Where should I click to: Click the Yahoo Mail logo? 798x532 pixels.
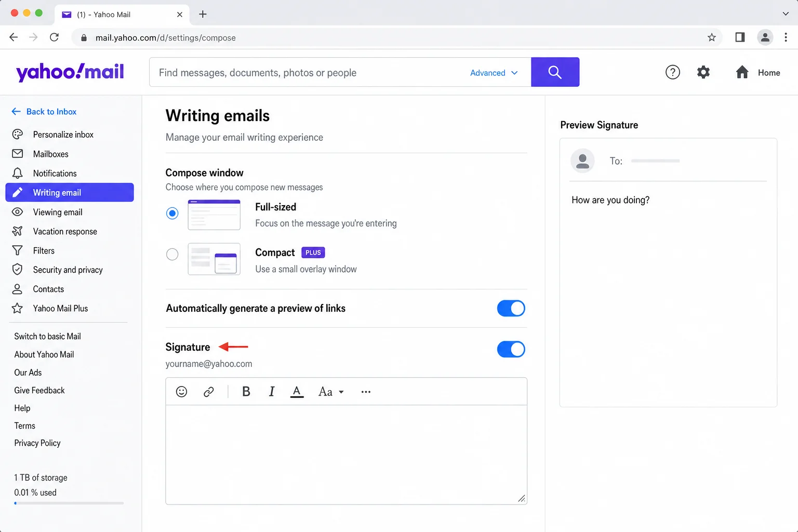pos(70,72)
